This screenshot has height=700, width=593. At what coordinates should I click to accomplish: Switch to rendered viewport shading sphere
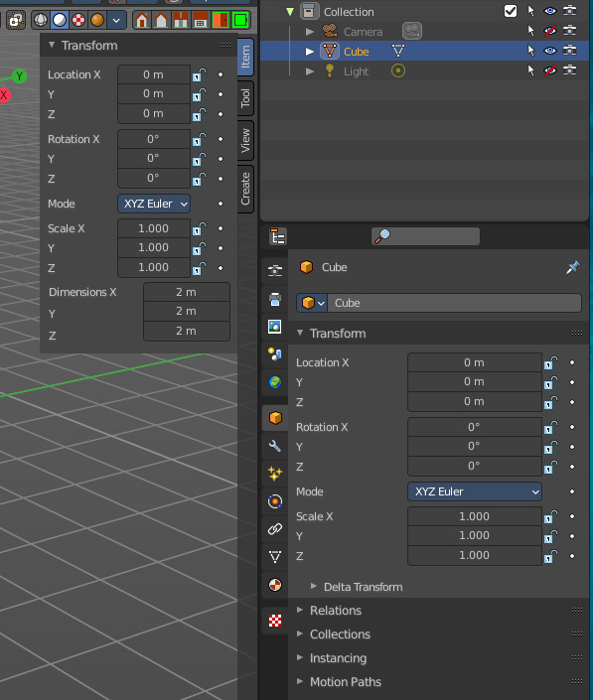(x=97, y=20)
